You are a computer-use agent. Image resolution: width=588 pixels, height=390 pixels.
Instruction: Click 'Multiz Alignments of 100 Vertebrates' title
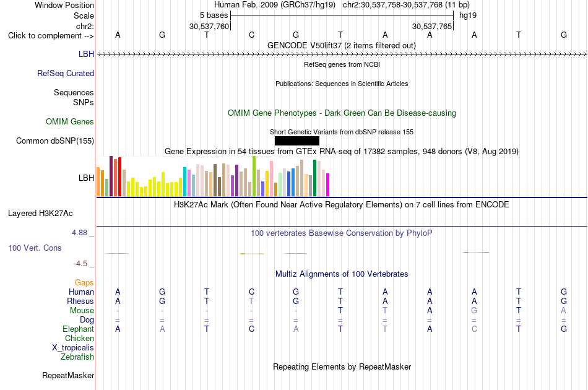(342, 274)
